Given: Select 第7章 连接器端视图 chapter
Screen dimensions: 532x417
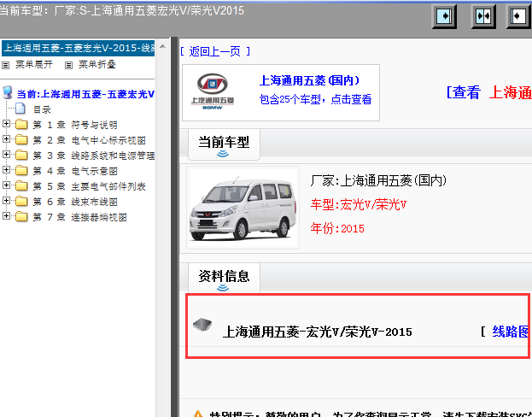Looking at the screenshot, I should (79, 217).
